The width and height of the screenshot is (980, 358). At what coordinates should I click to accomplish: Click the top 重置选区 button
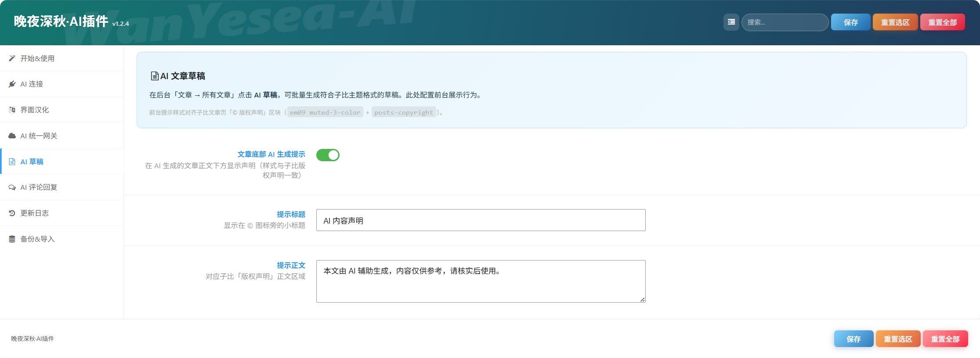coord(895,22)
